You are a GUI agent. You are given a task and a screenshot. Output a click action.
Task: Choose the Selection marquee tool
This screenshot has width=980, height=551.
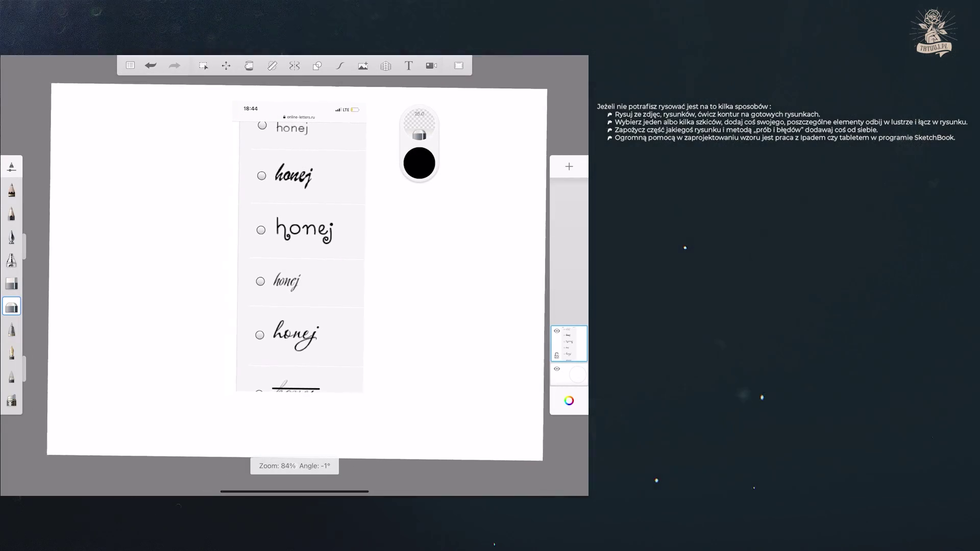pyautogui.click(x=203, y=66)
